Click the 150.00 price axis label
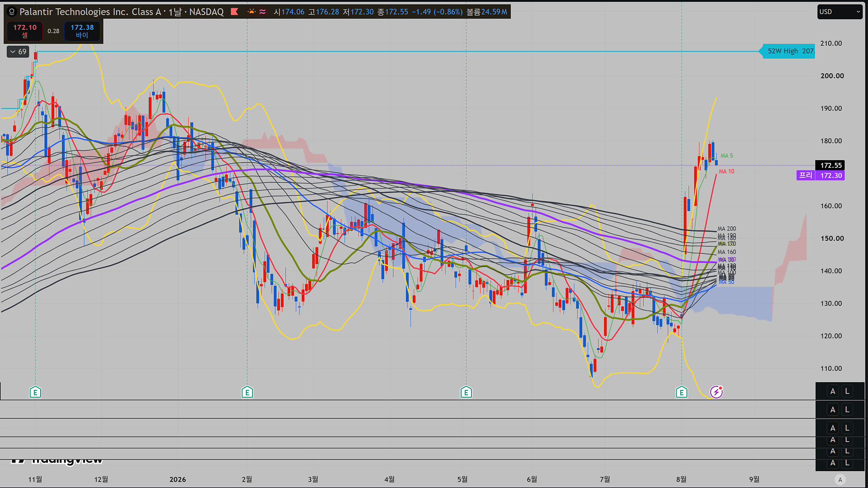 pos(832,238)
